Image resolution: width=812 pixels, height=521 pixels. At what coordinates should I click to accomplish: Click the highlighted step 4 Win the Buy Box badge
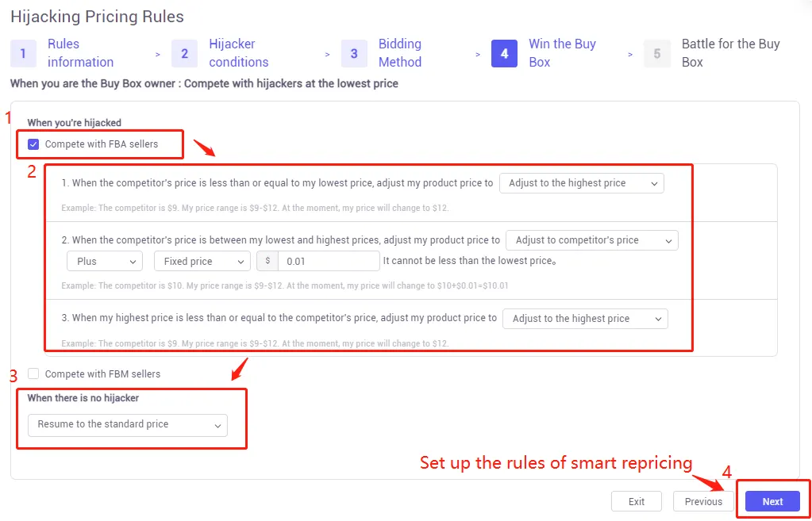(505, 53)
